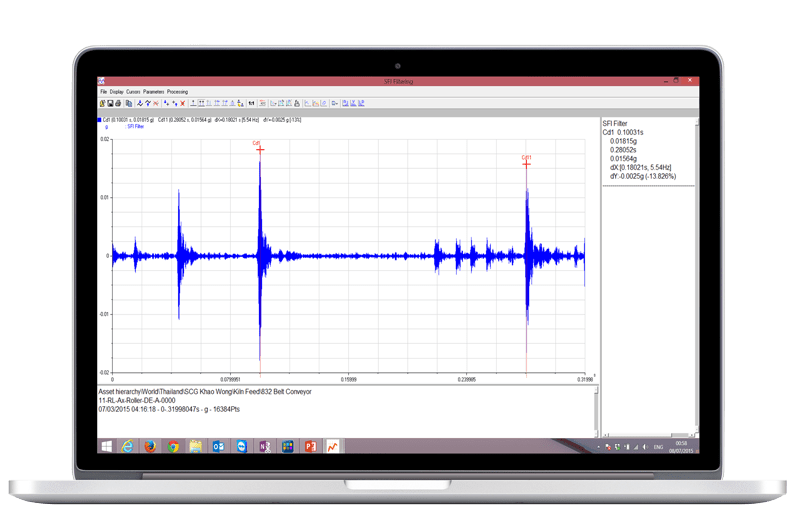Click the ENG language indicator
Image resolution: width=795 pixels, height=530 pixels.
658,447
